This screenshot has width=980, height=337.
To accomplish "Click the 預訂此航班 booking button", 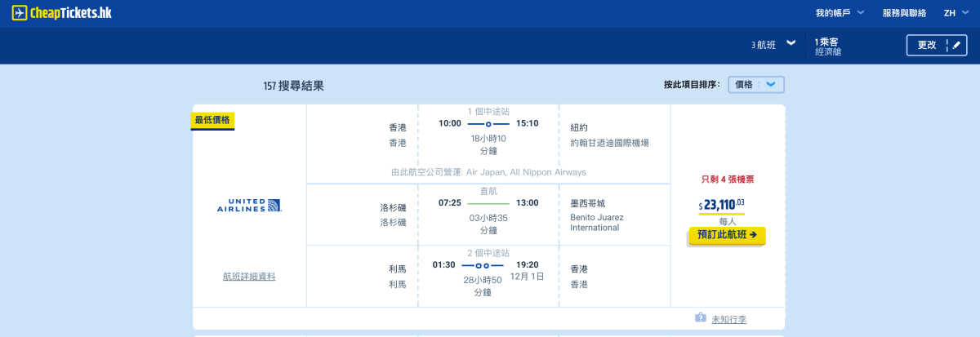I will point(727,235).
